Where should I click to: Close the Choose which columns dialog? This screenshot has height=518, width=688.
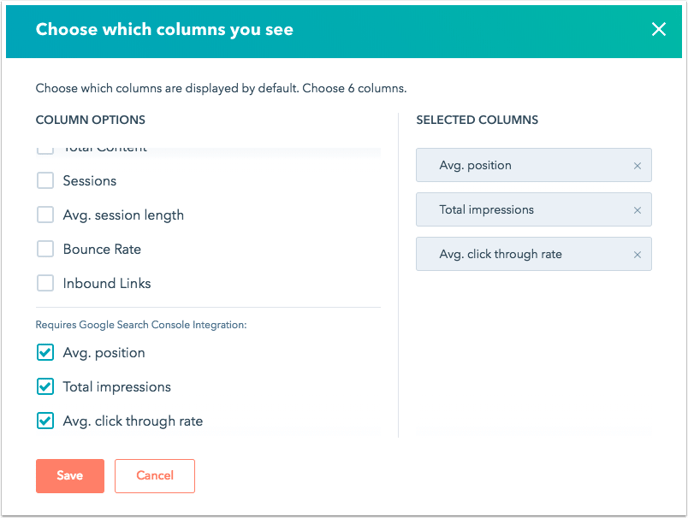(659, 29)
